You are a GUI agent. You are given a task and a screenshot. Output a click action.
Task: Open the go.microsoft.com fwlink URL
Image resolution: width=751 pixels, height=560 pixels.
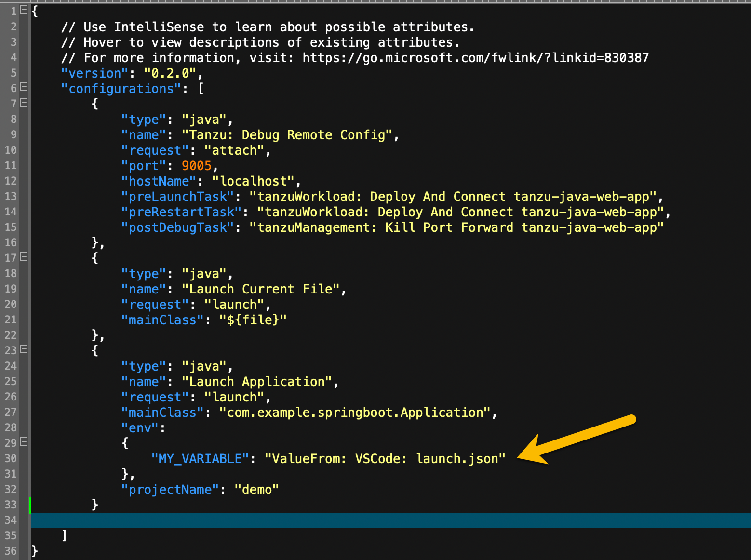coord(475,58)
